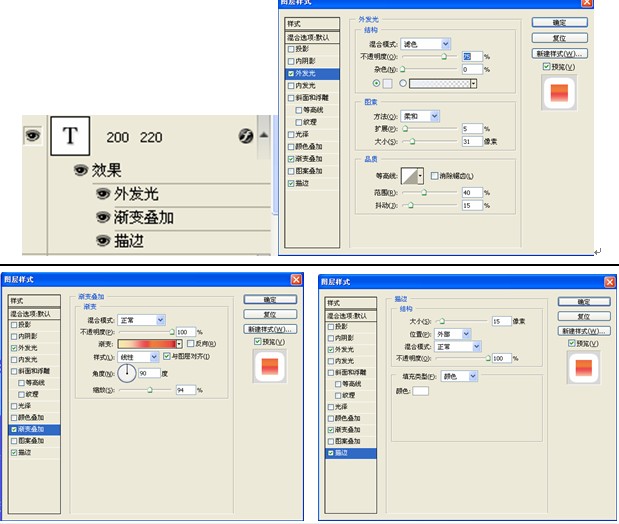Enable the 消除锯齿 checkbox in outer glow
This screenshot has width=619, height=524.
pyautogui.click(x=435, y=175)
